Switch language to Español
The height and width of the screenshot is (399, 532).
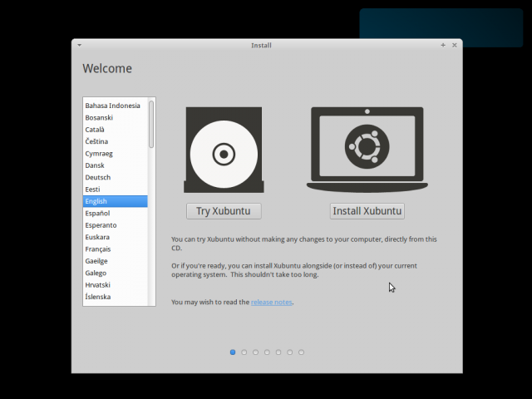[x=116, y=213]
